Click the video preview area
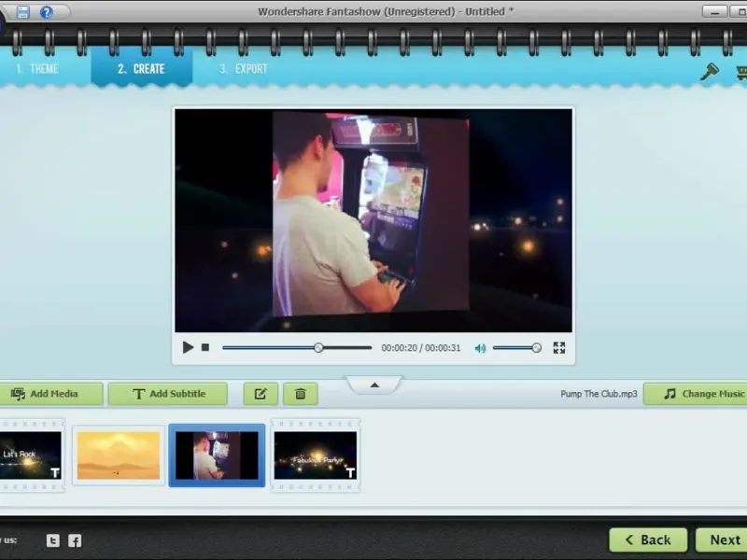The height and width of the screenshot is (560, 747). (x=373, y=220)
